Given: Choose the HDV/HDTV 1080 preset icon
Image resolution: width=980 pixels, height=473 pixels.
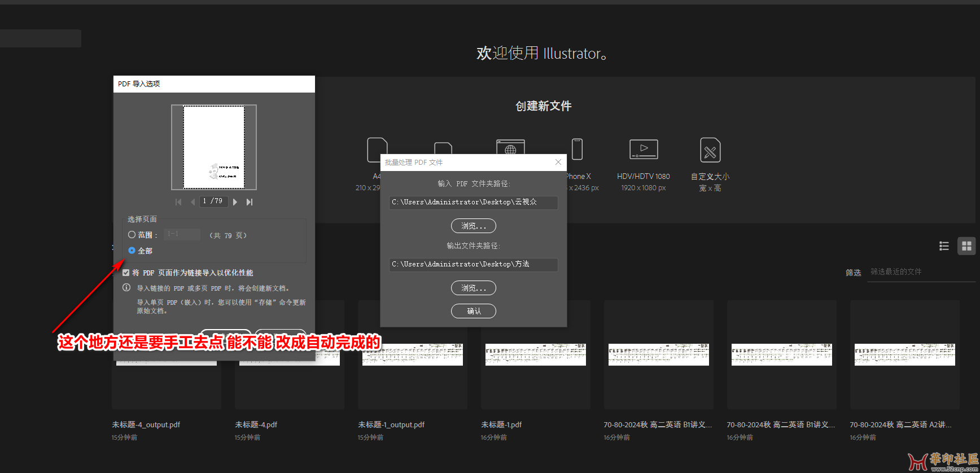Looking at the screenshot, I should (644, 150).
